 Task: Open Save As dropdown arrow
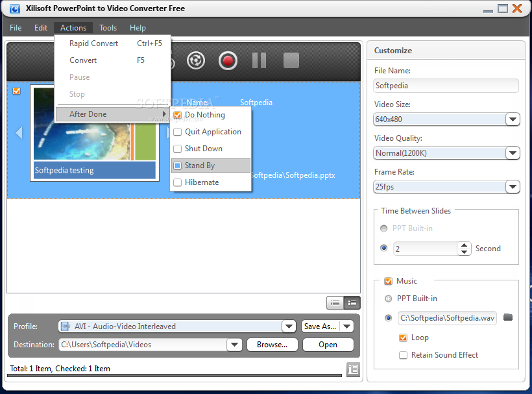pyautogui.click(x=346, y=326)
